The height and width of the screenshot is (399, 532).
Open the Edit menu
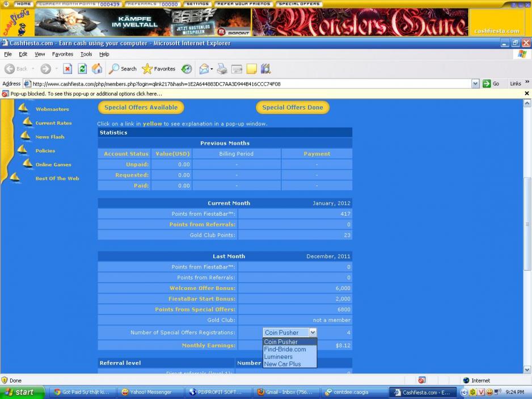pyautogui.click(x=23, y=54)
